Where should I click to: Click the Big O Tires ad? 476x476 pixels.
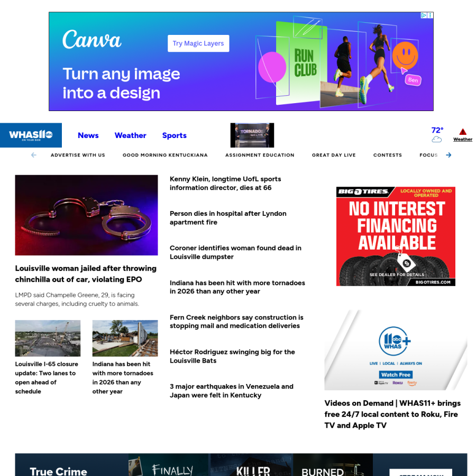[x=396, y=236]
